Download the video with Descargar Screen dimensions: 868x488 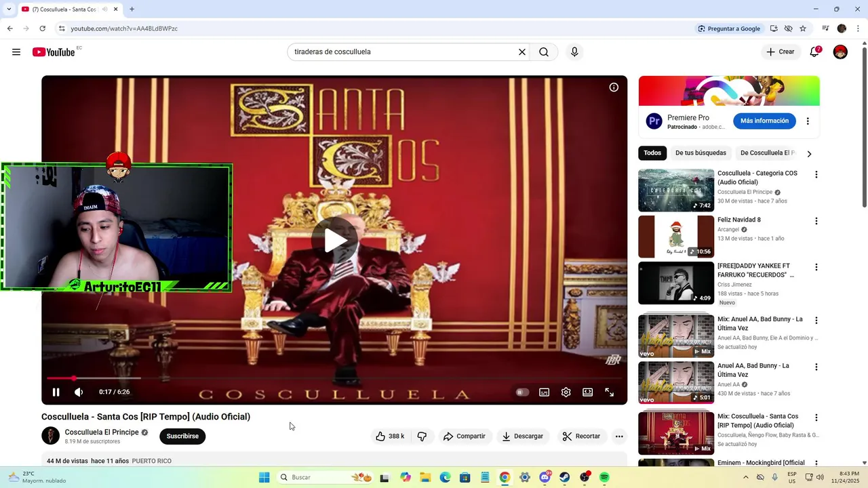[x=523, y=436]
